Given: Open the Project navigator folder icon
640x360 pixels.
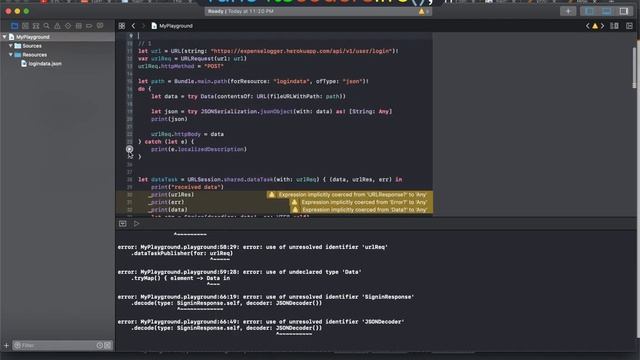Looking at the screenshot, I should coord(15,26).
